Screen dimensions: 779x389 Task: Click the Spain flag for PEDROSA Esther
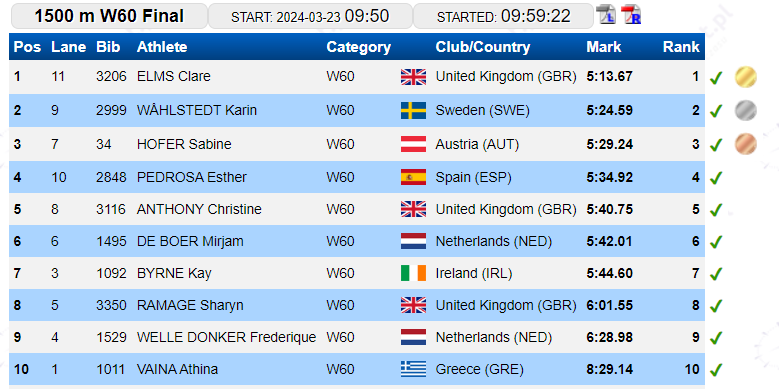tap(413, 177)
